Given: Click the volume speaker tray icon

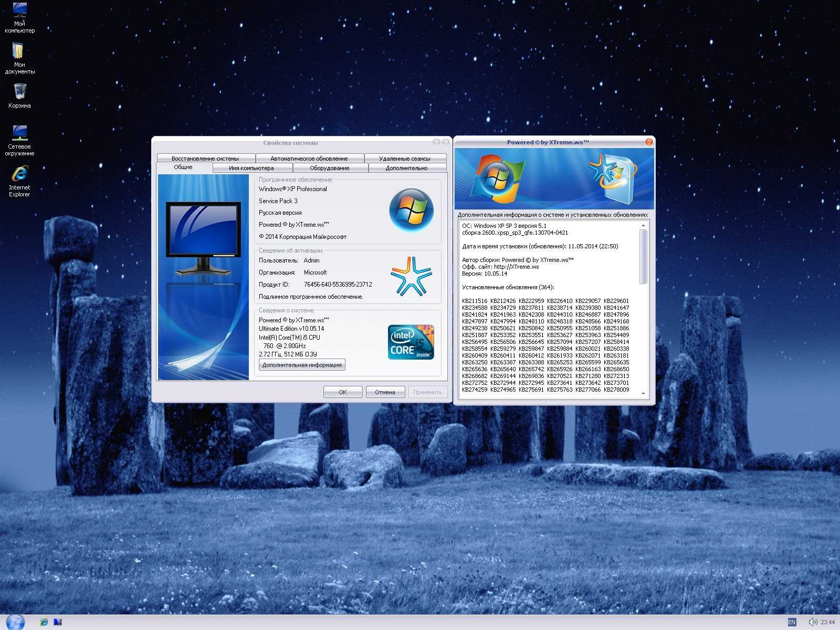Looking at the screenshot, I should click(813, 622).
